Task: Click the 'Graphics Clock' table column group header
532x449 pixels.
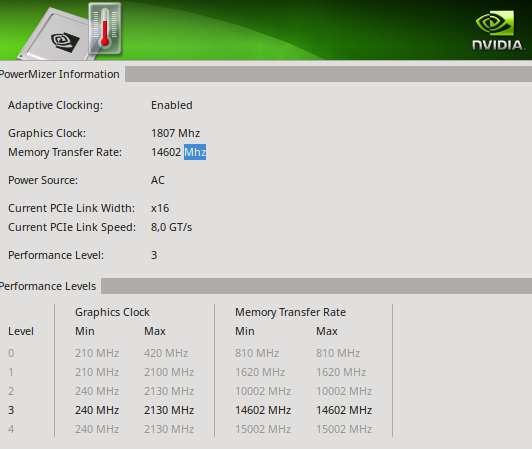Action: click(112, 312)
